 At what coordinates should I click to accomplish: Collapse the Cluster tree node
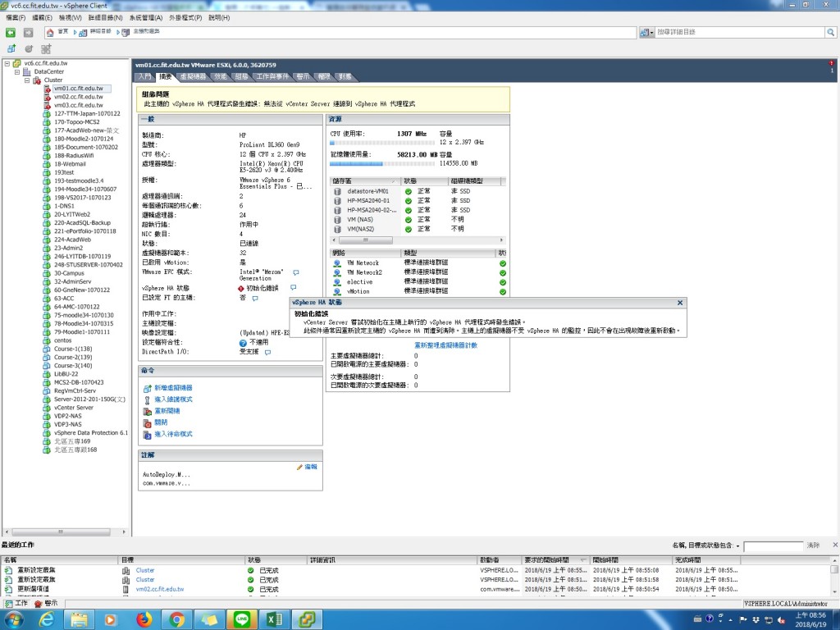27,80
